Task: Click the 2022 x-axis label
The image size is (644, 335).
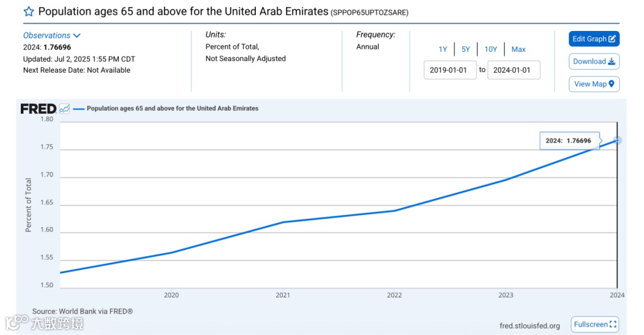Action: tap(394, 295)
